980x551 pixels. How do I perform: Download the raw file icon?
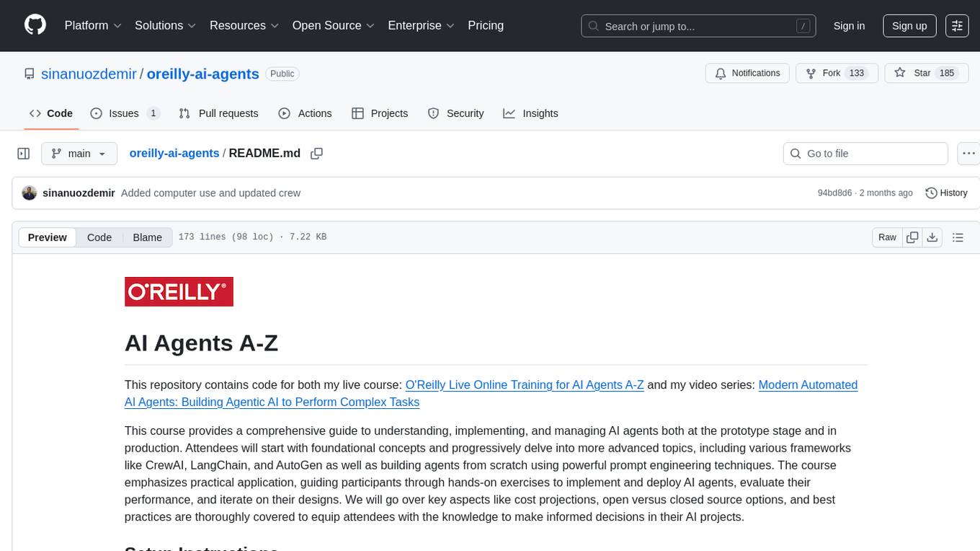[x=932, y=237]
